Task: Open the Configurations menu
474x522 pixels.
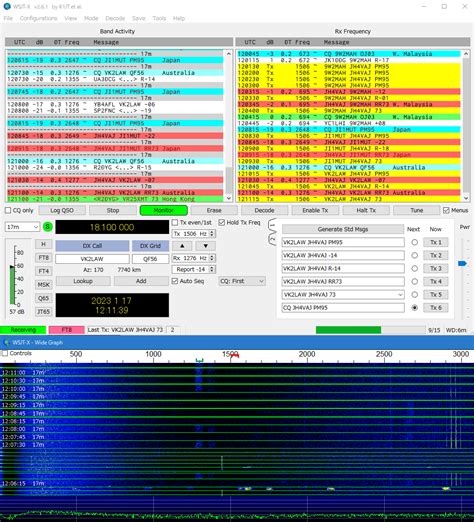Action: click(x=38, y=18)
